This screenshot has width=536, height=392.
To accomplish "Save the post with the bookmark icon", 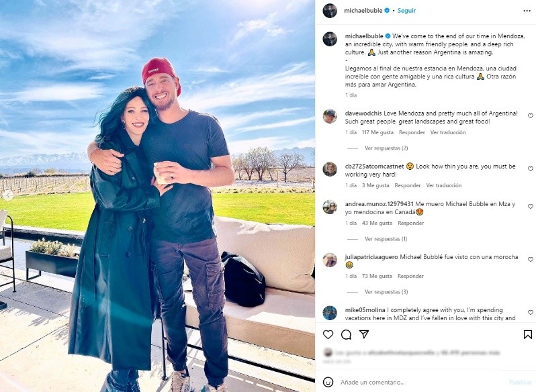I will pyautogui.click(x=528, y=334).
